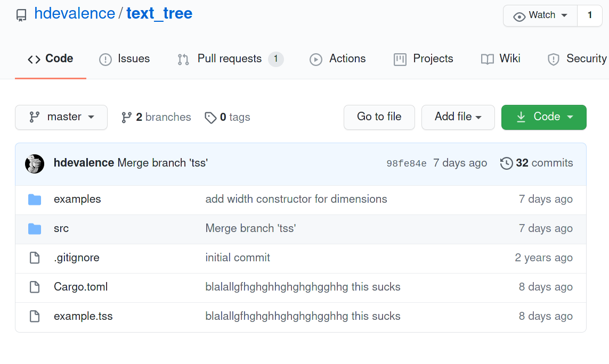The height and width of the screenshot is (364, 609).
Task: Open the examples folder
Action: tap(77, 200)
